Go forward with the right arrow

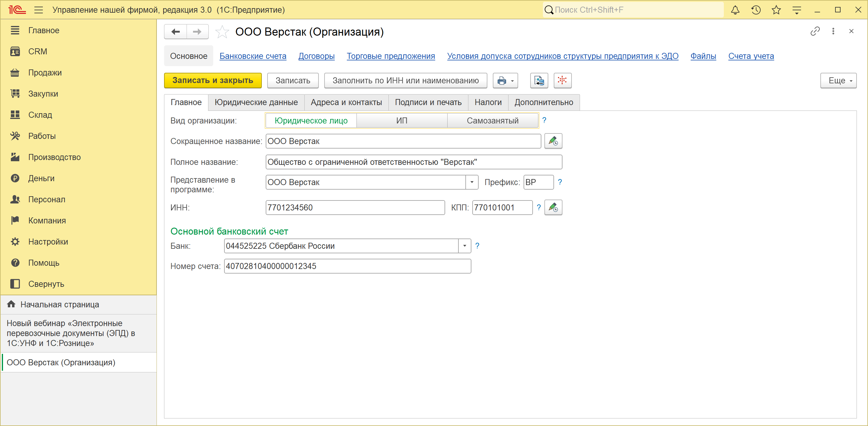tap(197, 32)
